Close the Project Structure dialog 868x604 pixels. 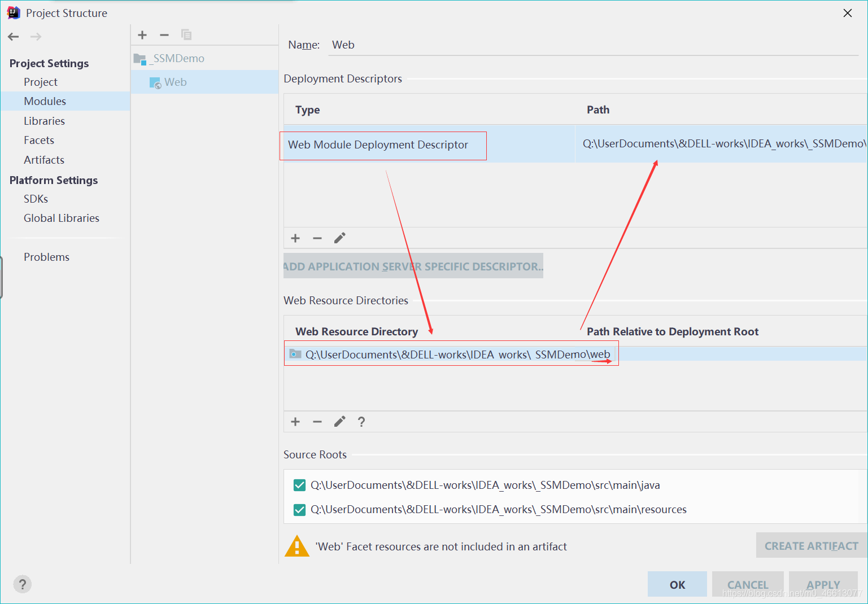pos(848,13)
